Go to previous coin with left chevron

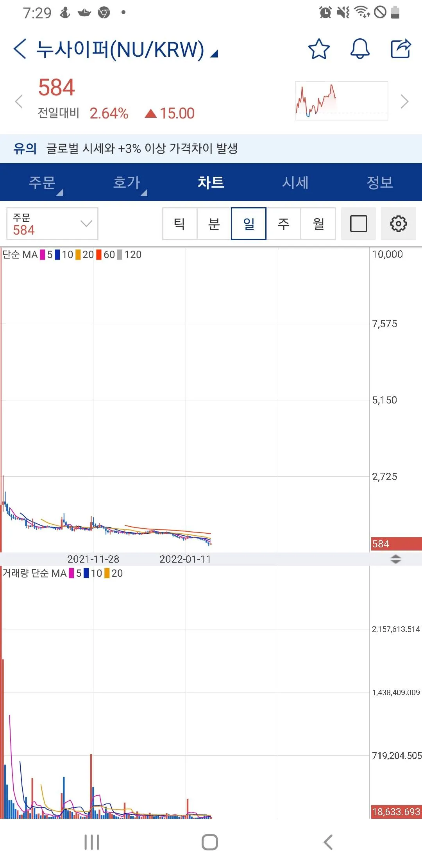tap(18, 102)
